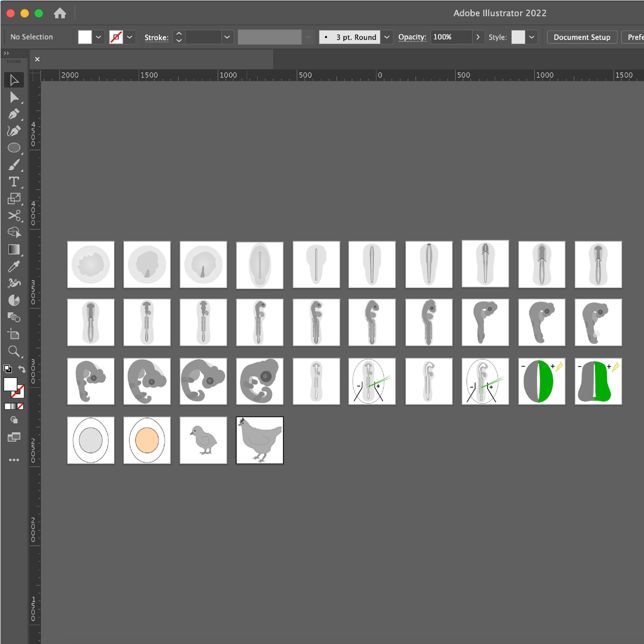Click the ruler origin corner box
Image resolution: width=644 pixels, height=644 pixels.
[35, 75]
